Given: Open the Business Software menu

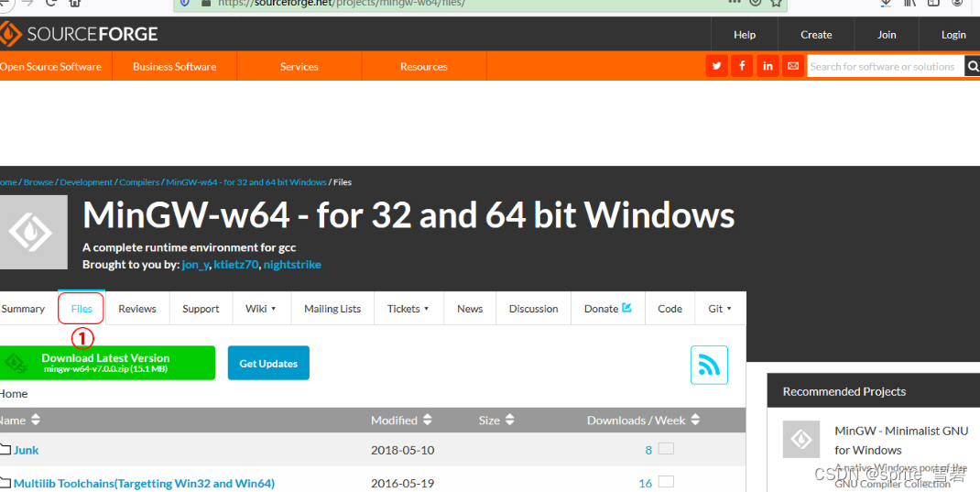Looking at the screenshot, I should click(x=174, y=66).
